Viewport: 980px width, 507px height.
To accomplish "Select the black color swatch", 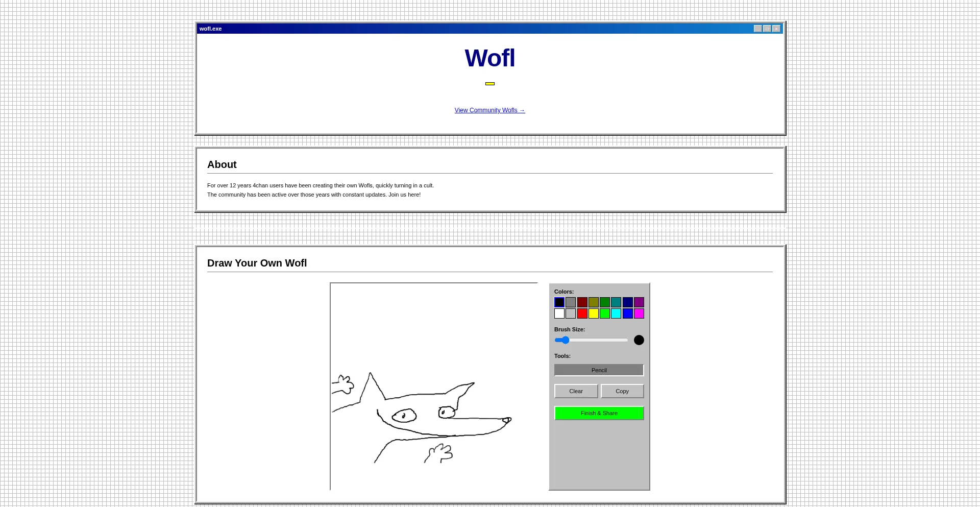I will tap(559, 302).
